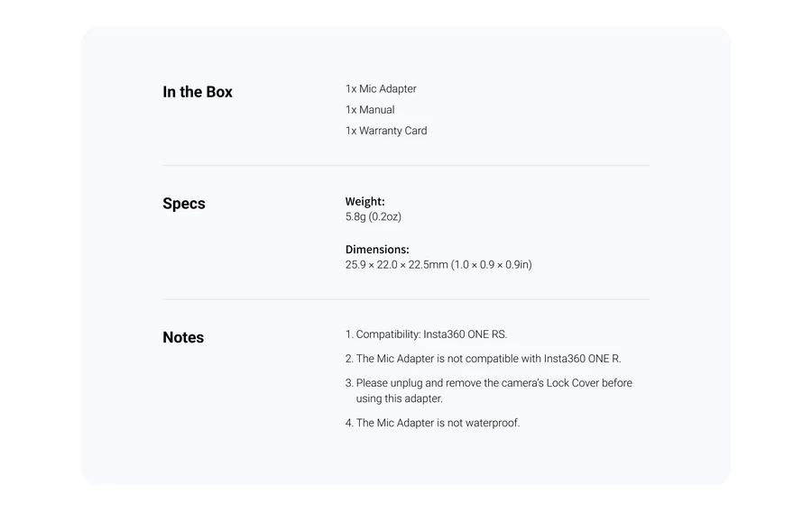Click the "1x Manual" list entry

370,110
